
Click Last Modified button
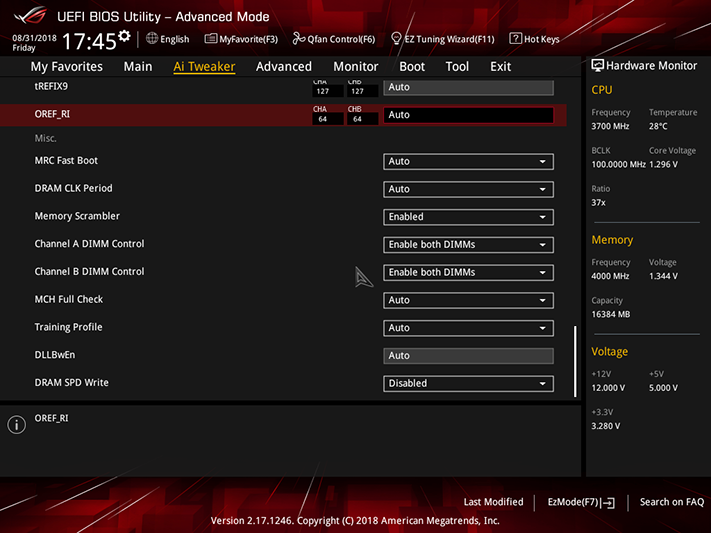tap(493, 502)
